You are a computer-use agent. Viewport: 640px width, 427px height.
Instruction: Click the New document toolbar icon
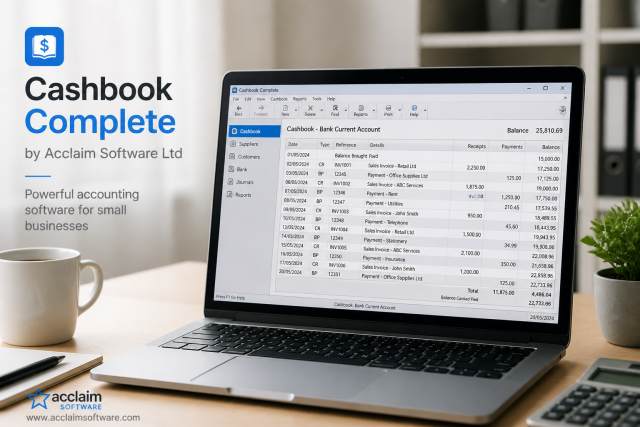pyautogui.click(x=285, y=108)
